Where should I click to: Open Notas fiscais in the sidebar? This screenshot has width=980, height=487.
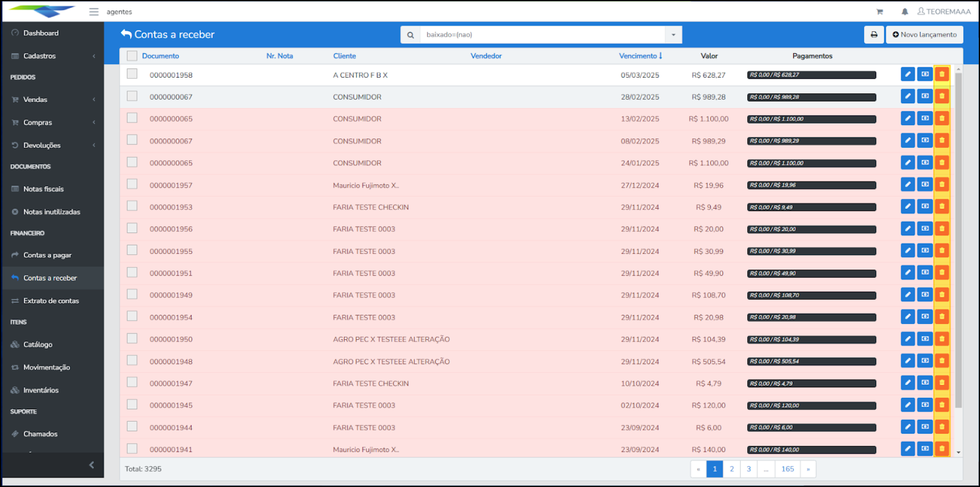tap(53, 189)
